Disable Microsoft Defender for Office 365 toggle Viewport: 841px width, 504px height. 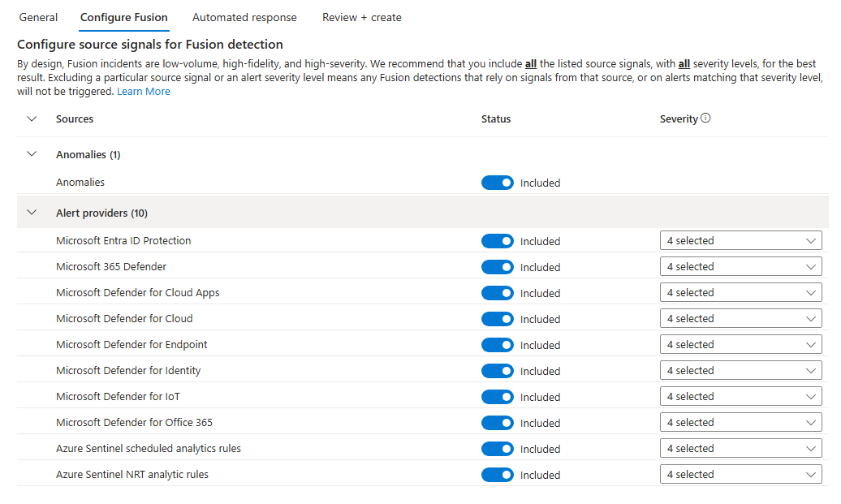point(497,423)
